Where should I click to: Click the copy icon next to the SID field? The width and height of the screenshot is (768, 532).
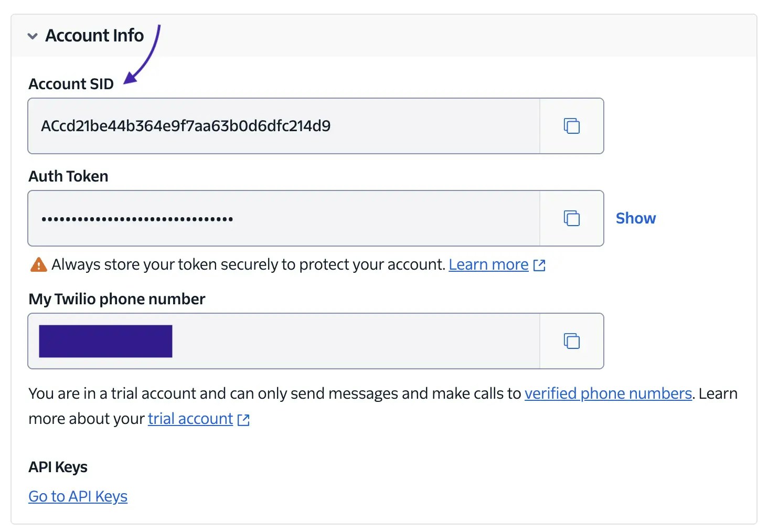point(571,126)
